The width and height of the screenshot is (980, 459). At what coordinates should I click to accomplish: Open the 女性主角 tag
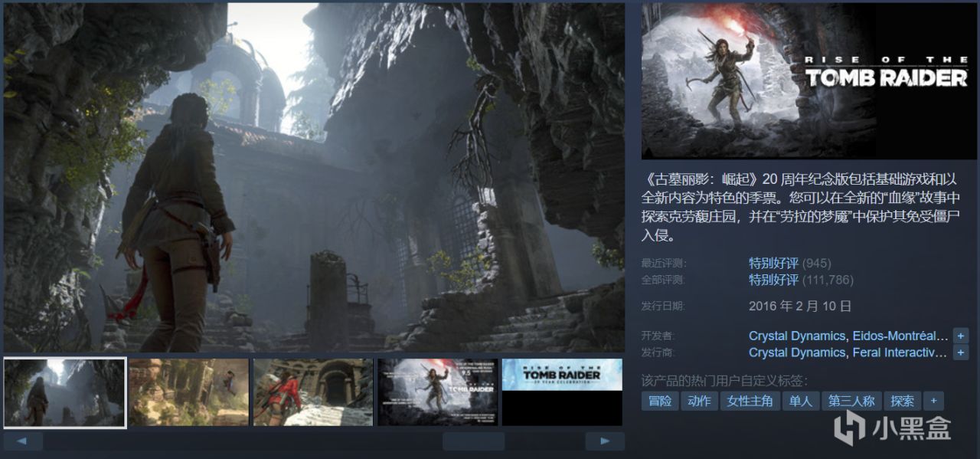click(750, 401)
